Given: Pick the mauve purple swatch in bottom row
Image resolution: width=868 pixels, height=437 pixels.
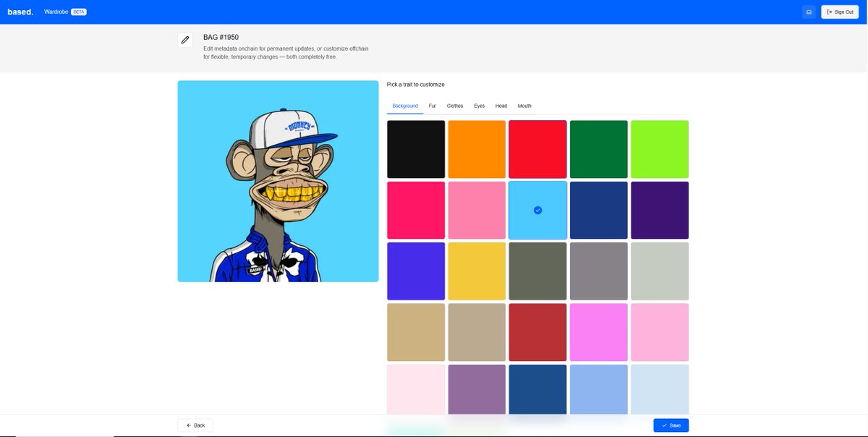Looking at the screenshot, I should pos(477,389).
